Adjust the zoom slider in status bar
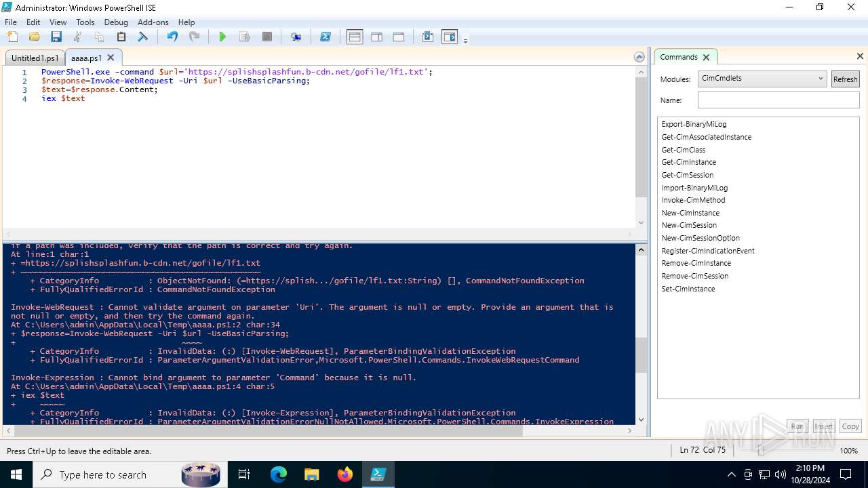The height and width of the screenshot is (488, 868). (x=760, y=451)
